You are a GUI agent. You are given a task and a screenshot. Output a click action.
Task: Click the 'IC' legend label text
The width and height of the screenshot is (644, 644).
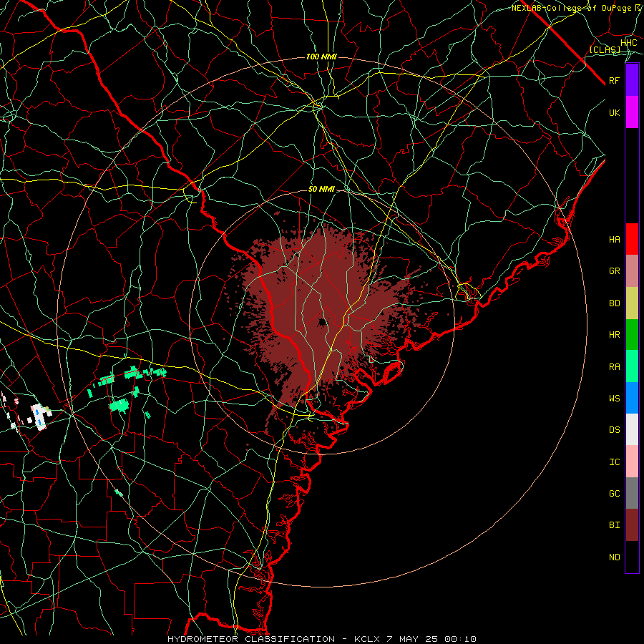(x=615, y=462)
